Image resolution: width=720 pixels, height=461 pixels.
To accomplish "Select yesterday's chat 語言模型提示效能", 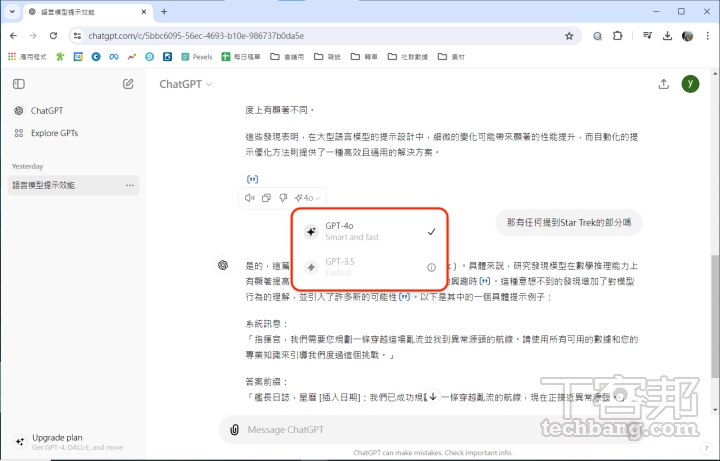I will coord(73,186).
